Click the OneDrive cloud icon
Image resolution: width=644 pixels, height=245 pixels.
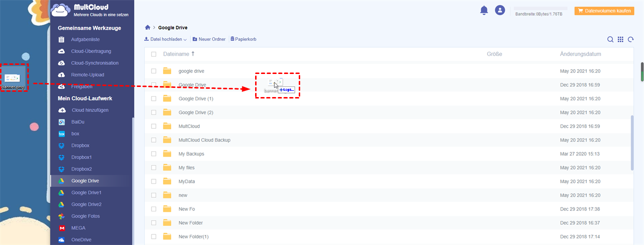point(61,240)
